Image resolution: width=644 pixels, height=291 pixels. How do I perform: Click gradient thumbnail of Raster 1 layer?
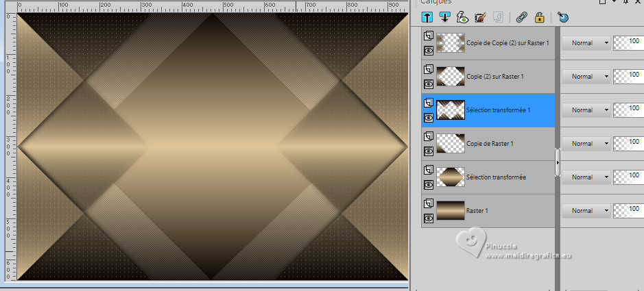click(451, 211)
